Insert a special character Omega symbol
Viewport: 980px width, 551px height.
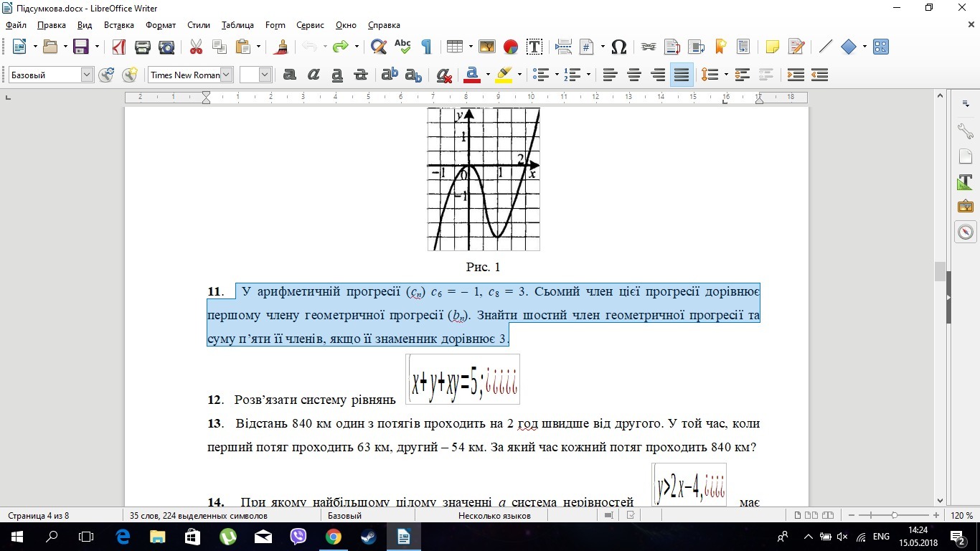(x=618, y=47)
